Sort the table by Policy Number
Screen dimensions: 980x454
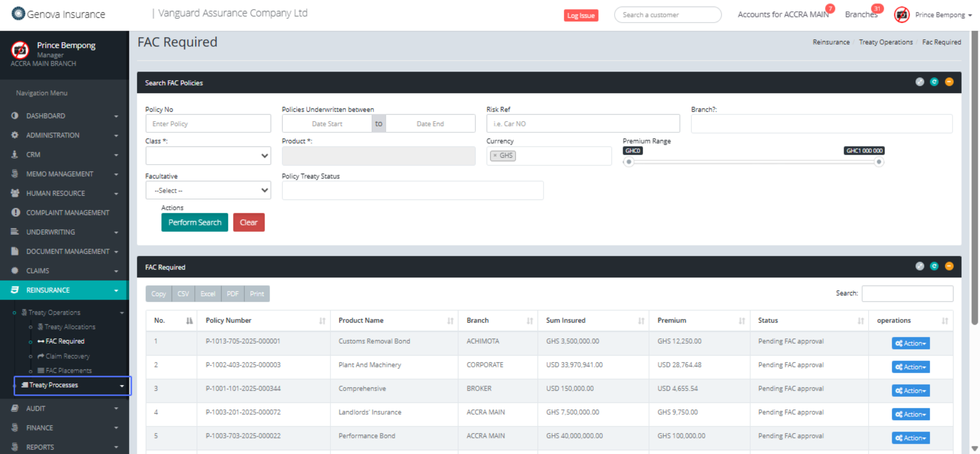[x=322, y=321]
